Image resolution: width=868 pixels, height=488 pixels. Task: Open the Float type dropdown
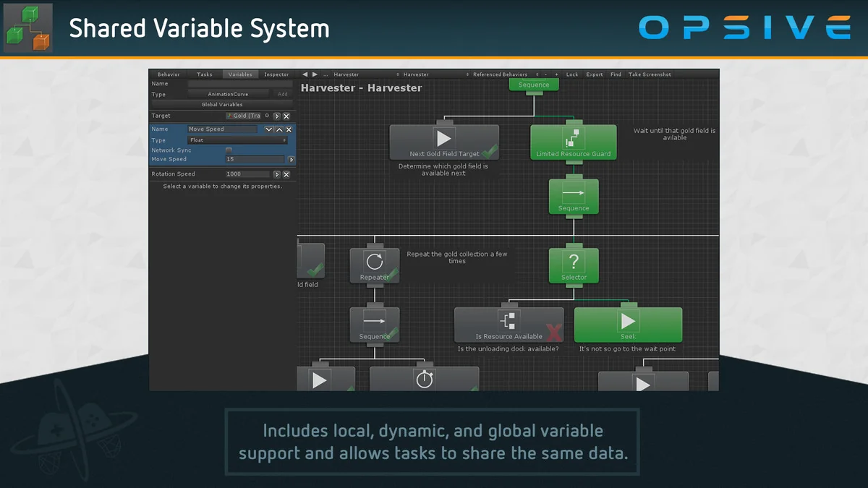(237, 140)
